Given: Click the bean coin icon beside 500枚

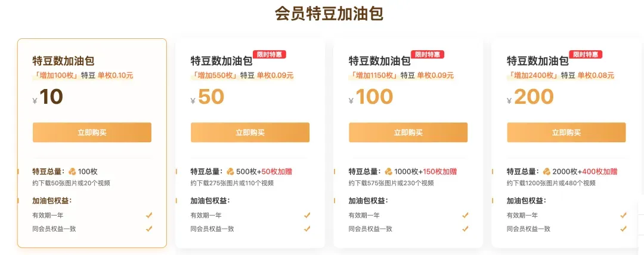Looking at the screenshot, I should click(x=230, y=171).
